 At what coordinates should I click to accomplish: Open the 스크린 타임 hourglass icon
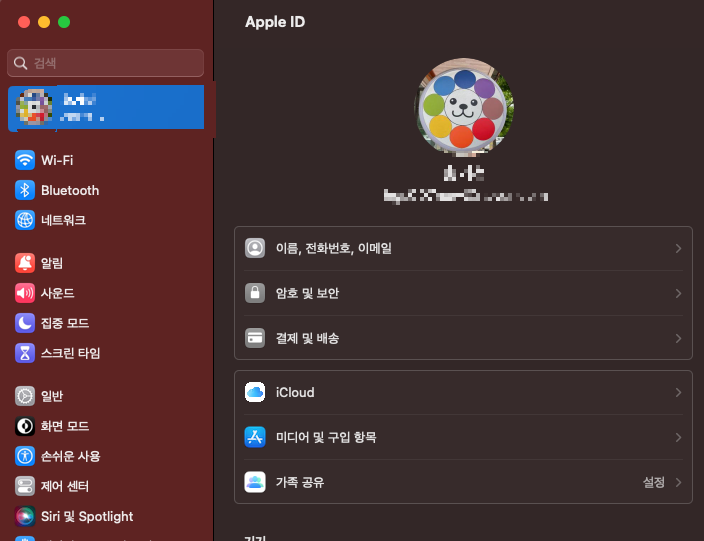point(25,353)
